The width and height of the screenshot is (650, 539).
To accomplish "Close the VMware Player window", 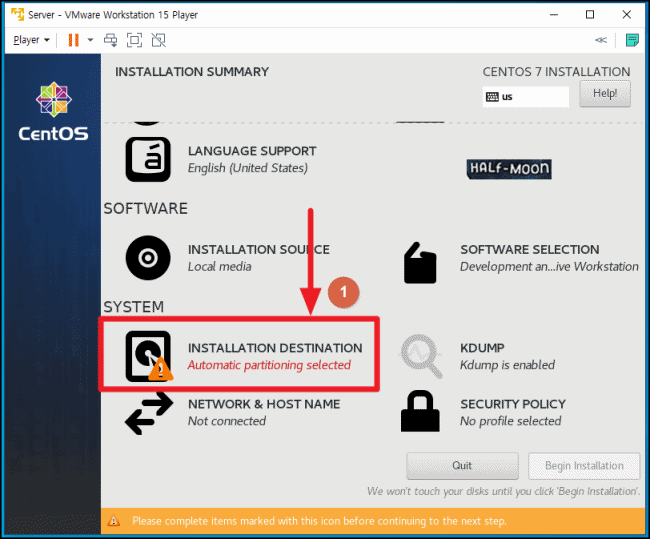I will [x=627, y=15].
